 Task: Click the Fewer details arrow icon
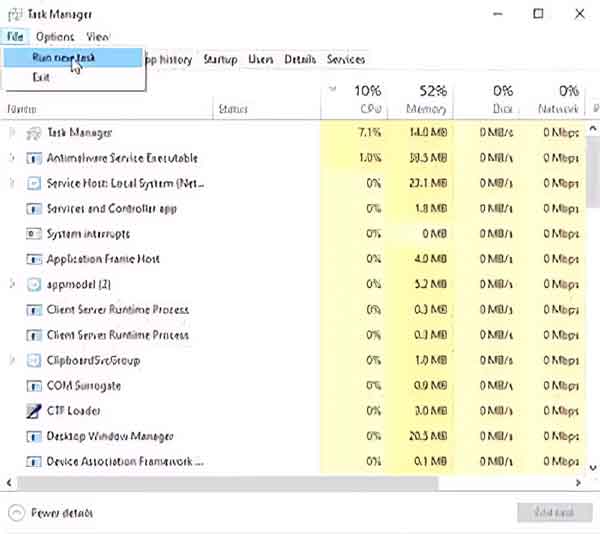click(x=16, y=513)
